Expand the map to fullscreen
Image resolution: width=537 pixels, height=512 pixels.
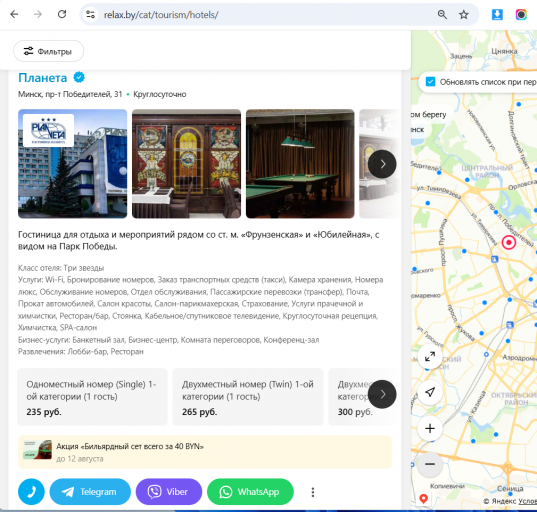430,357
